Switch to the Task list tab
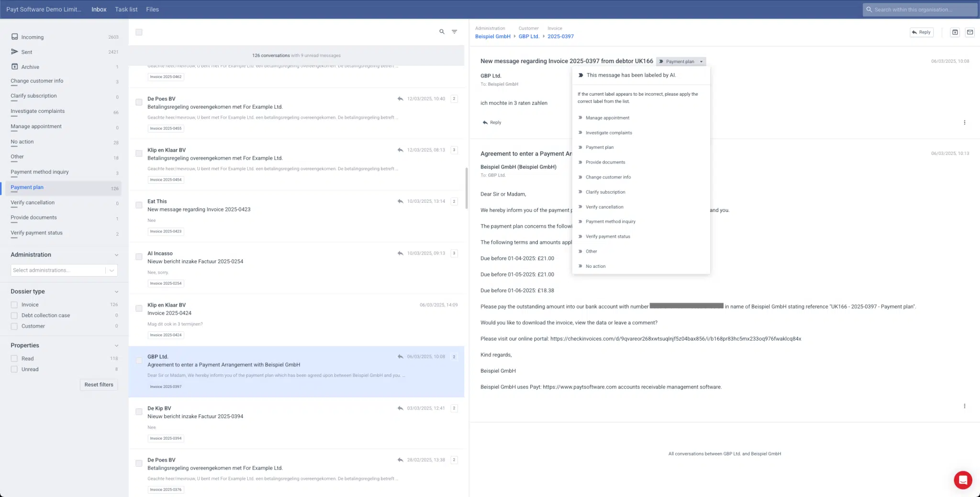The image size is (980, 497). point(126,10)
